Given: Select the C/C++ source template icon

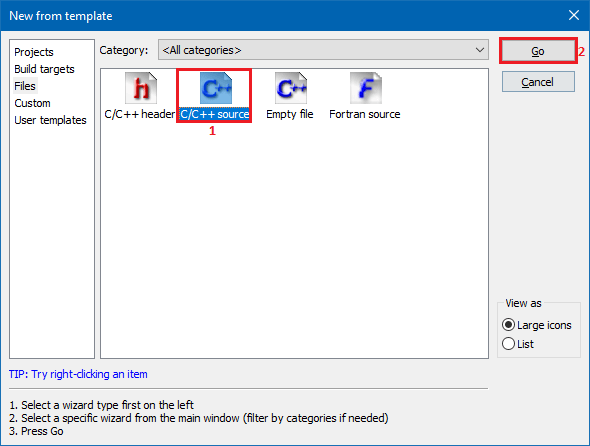Looking at the screenshot, I should click(216, 88).
